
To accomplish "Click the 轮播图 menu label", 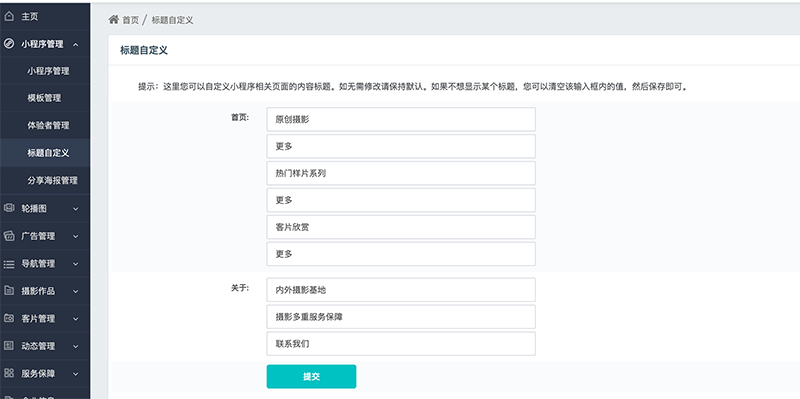I will (34, 209).
